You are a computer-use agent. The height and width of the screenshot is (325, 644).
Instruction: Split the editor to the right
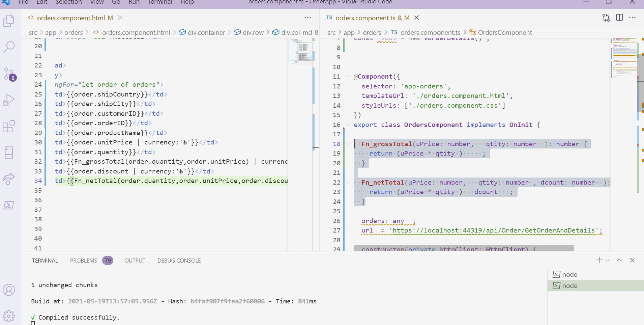pyautogui.click(x=619, y=18)
